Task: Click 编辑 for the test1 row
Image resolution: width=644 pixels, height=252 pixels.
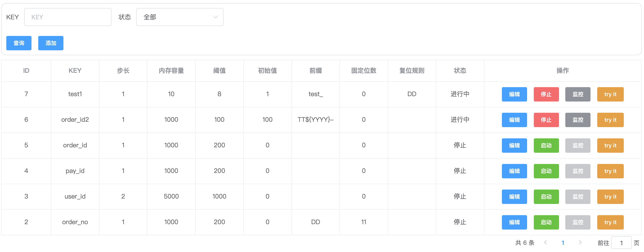Action: 514,94
